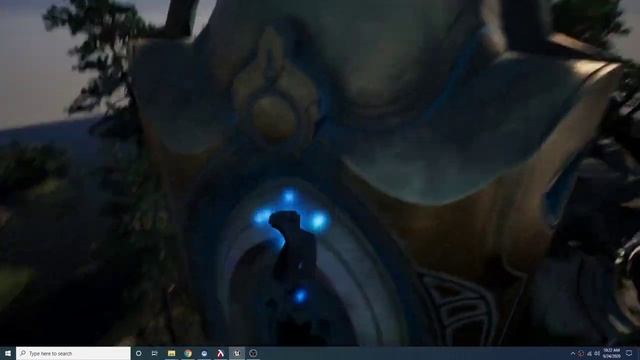Open Task View on the taskbar
This screenshot has height=360, width=640.
point(155,353)
